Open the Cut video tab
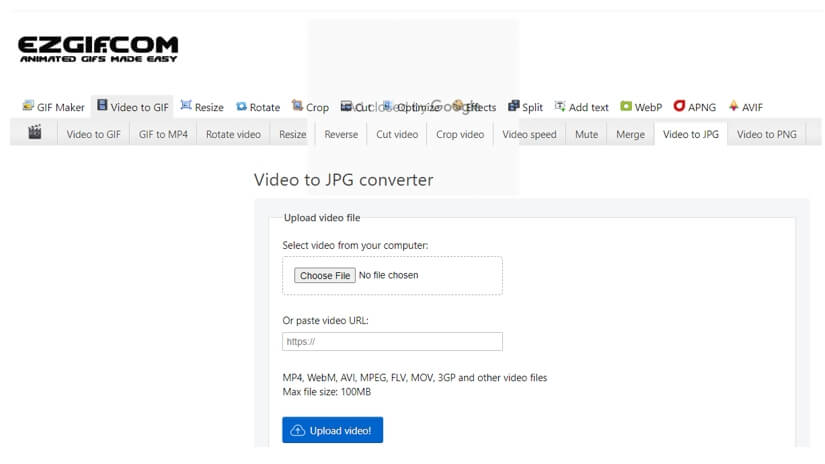Viewport: 825px width, 464px height. [397, 134]
